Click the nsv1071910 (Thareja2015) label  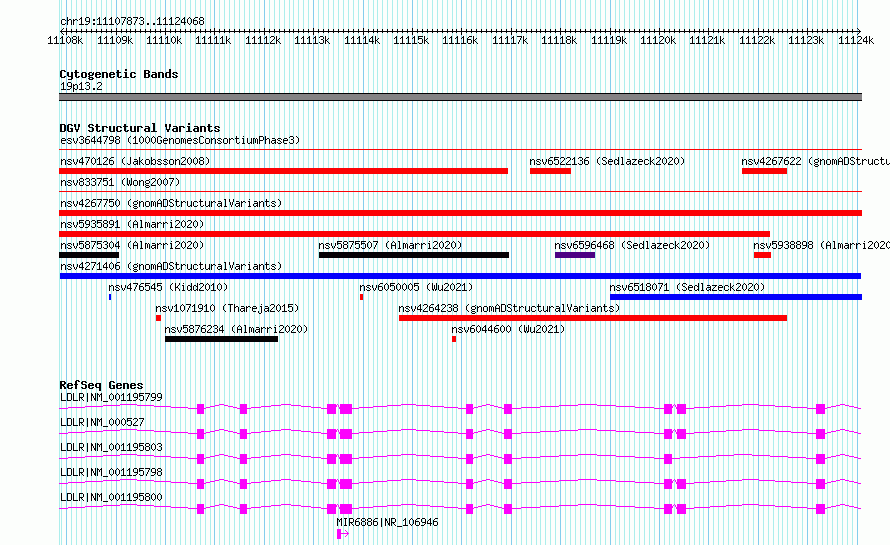coord(227,308)
